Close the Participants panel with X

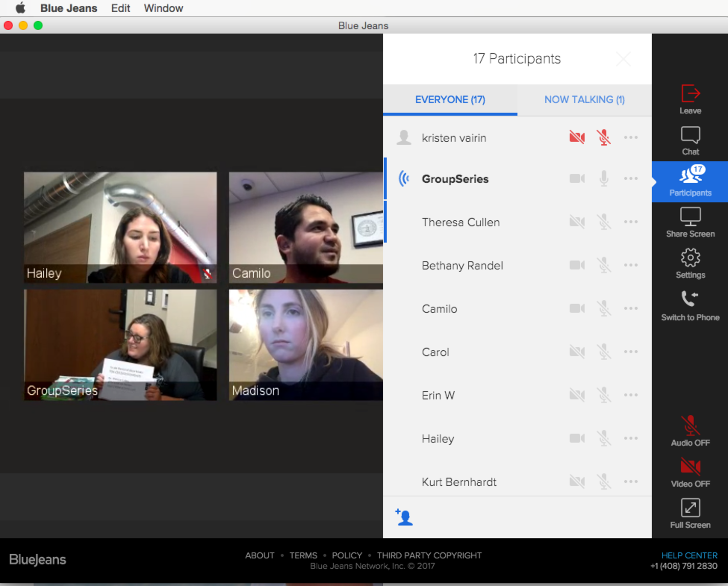click(x=623, y=59)
